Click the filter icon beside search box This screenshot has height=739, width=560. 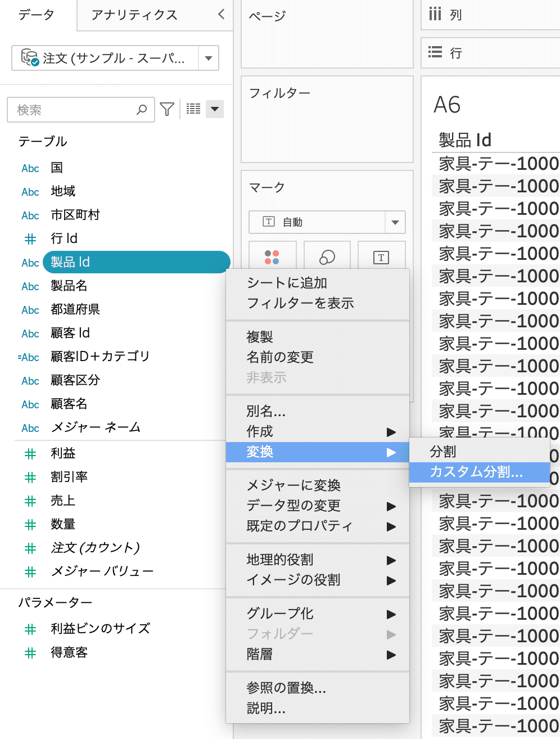(167, 109)
